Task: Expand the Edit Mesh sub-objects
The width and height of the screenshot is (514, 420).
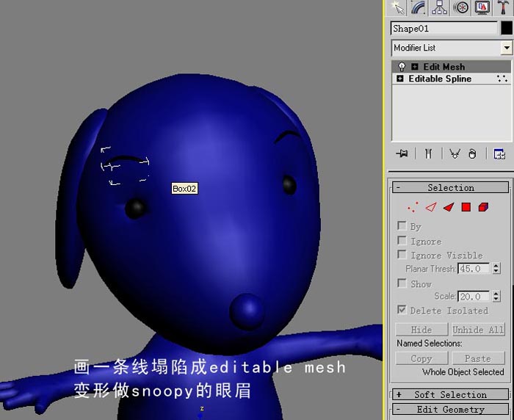Action: coord(415,67)
